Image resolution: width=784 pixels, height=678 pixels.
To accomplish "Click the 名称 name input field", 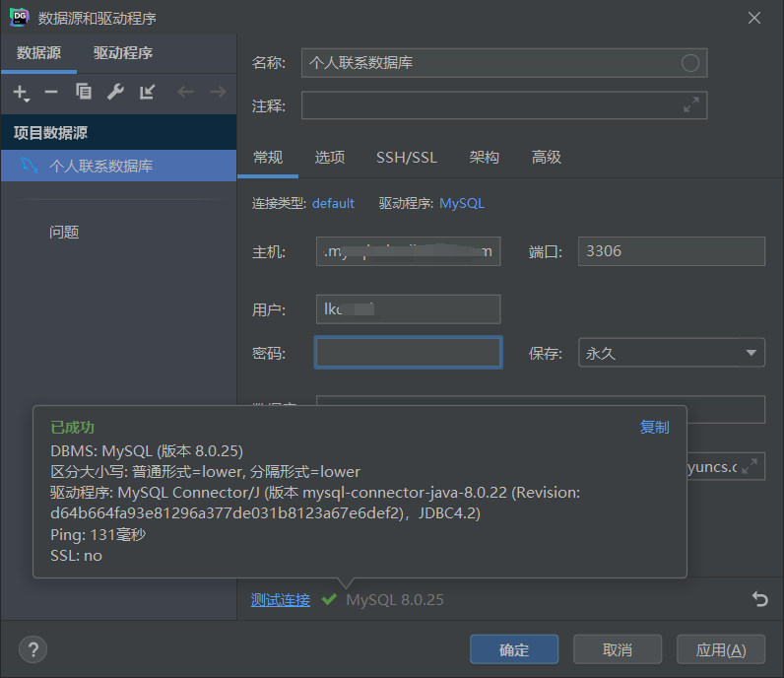I will 504,63.
